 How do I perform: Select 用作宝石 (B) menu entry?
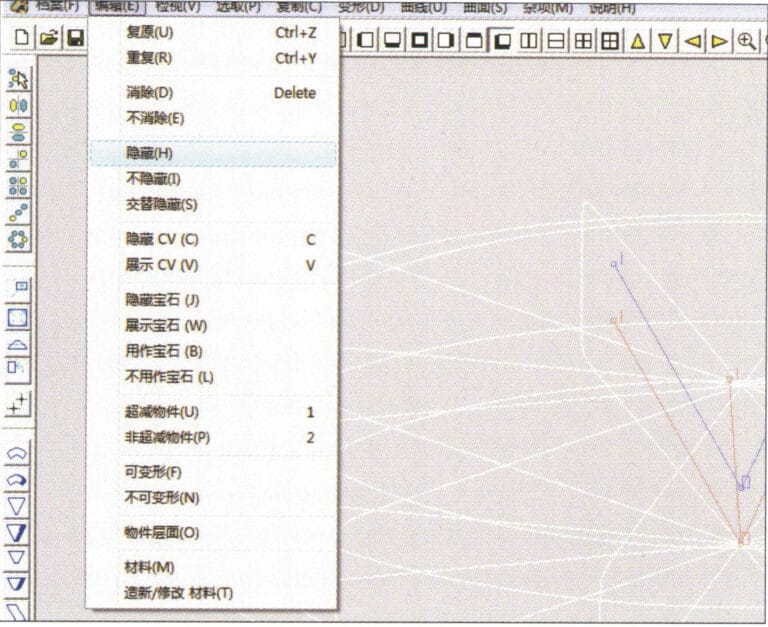coord(213,351)
